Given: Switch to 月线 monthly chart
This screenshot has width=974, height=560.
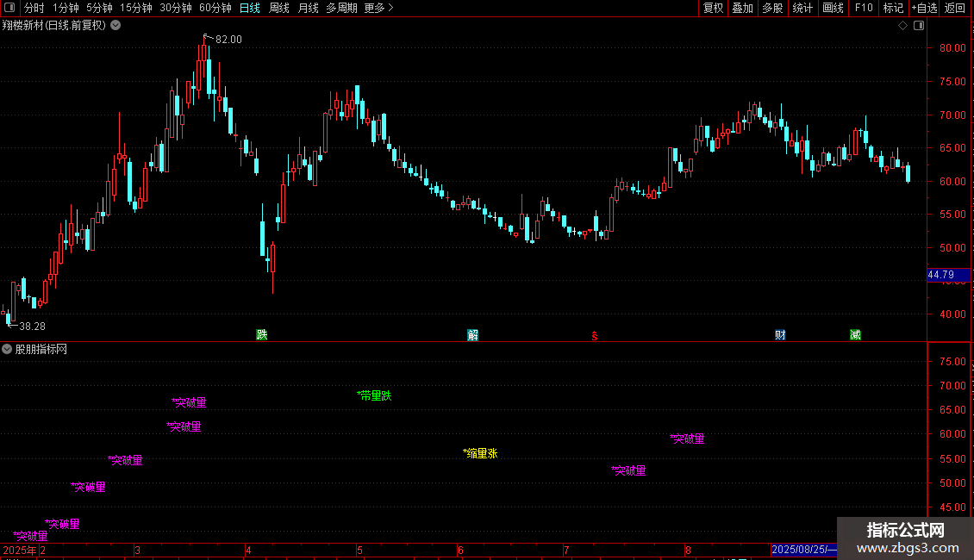Looking at the screenshot, I should [x=308, y=8].
